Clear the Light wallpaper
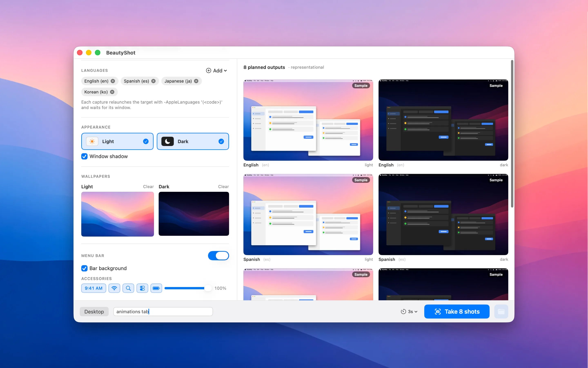The image size is (588, 368). 148,187
